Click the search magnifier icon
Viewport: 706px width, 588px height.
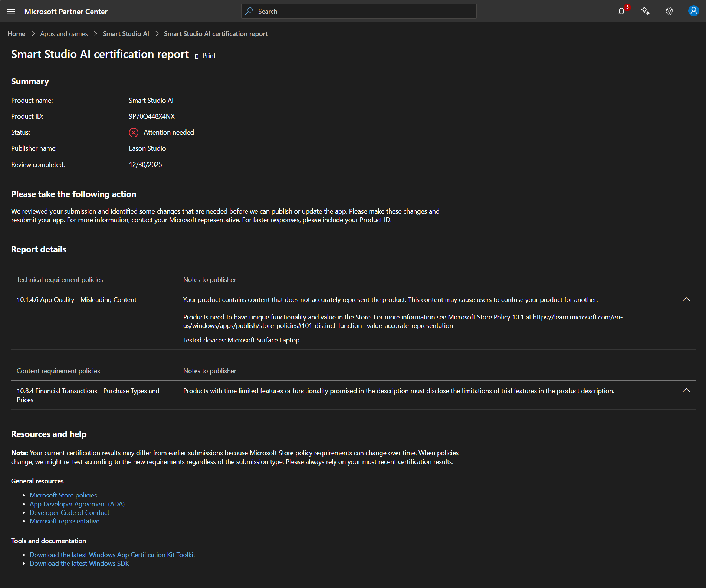[249, 11]
